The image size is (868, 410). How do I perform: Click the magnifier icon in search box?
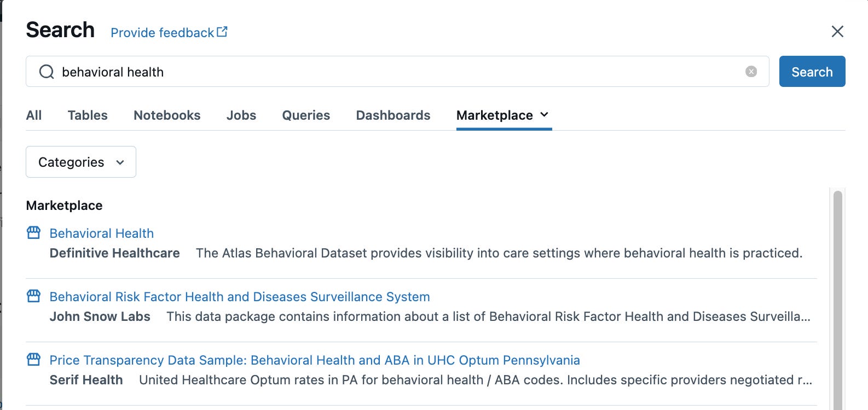[x=47, y=72]
